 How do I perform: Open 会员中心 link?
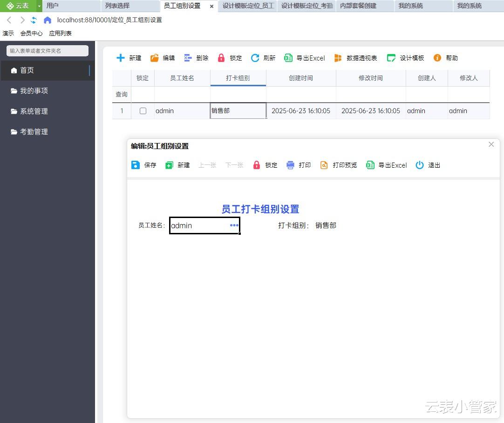pos(31,33)
